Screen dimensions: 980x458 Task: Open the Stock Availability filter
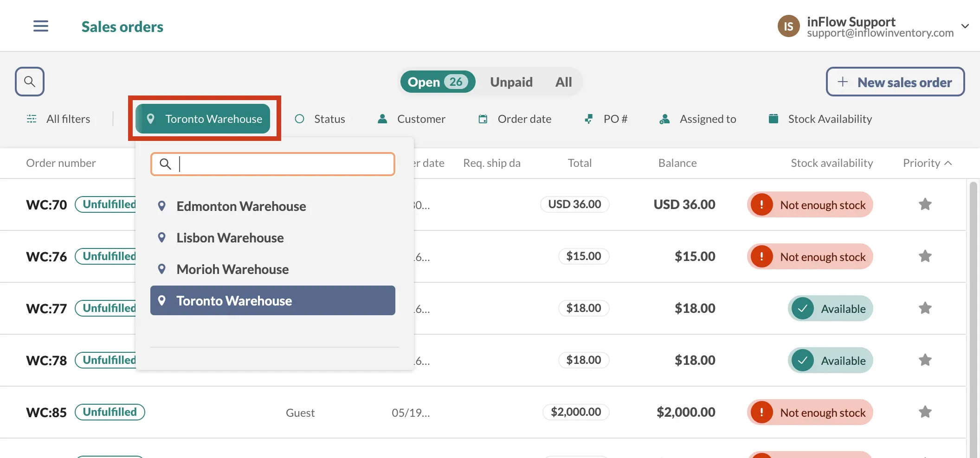(820, 119)
